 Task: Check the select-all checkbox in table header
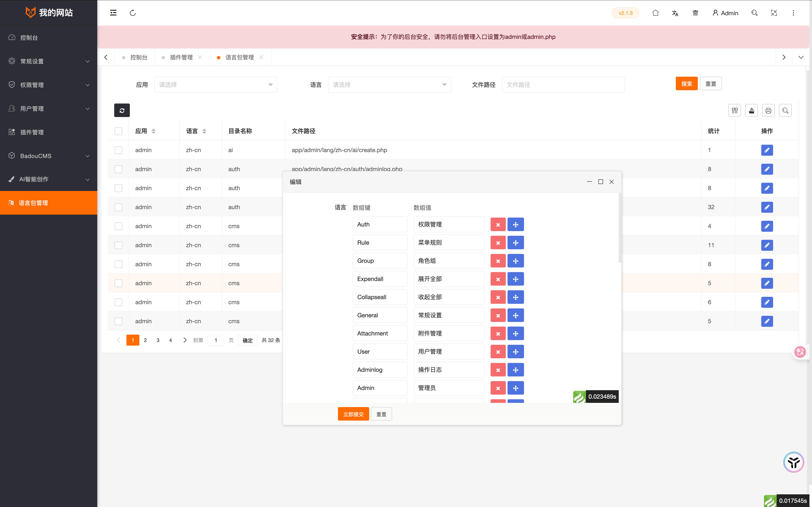pos(118,131)
